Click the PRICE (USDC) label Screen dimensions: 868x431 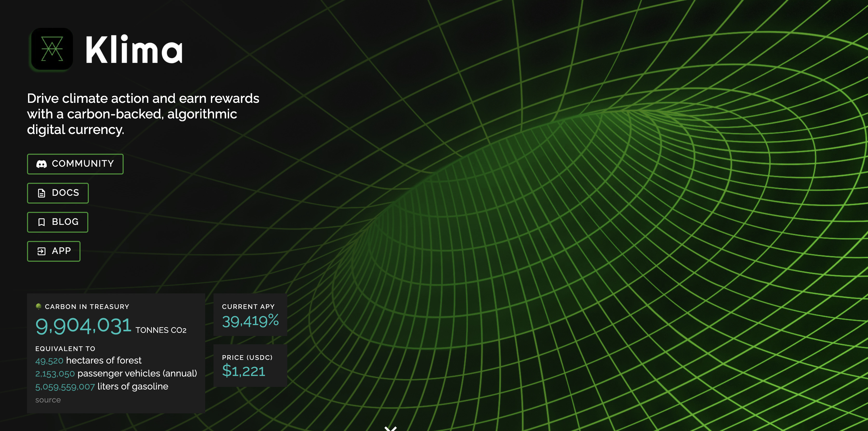point(247,358)
